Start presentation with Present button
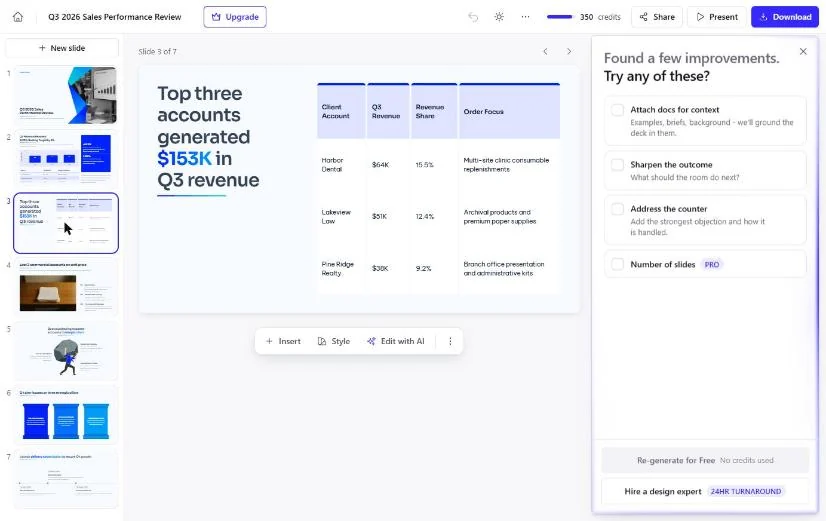Screen dimensions: 826x521 pyautogui.click(x=717, y=17)
